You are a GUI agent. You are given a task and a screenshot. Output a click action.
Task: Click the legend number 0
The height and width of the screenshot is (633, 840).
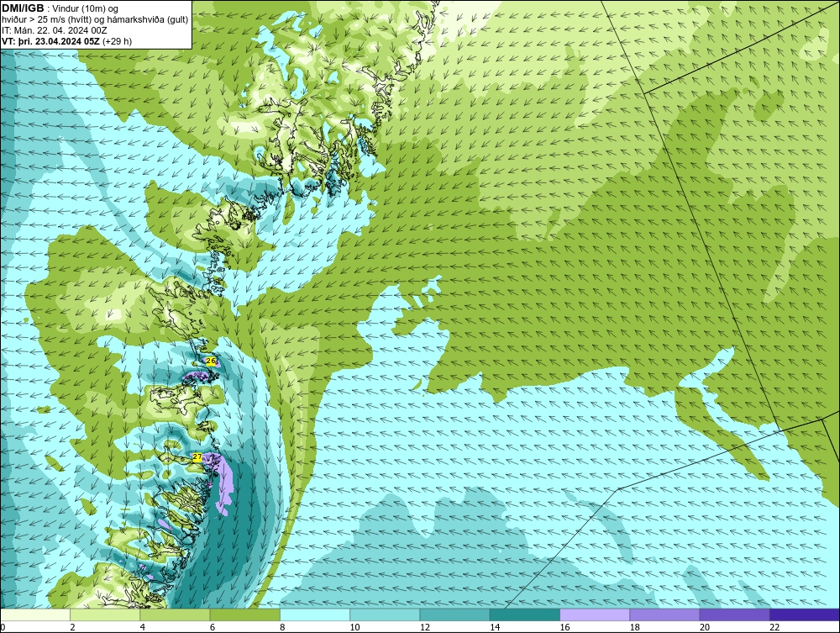(3, 627)
